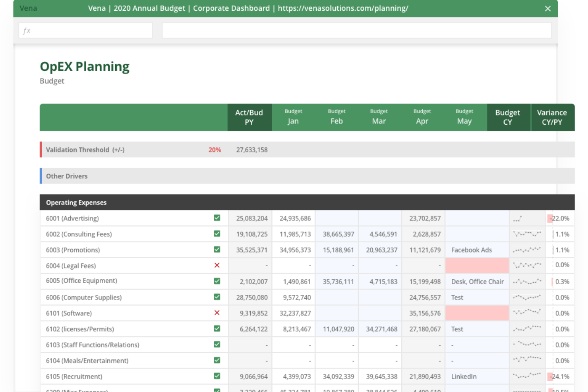The image size is (588, 392).
Task: Toggle the 6001 (Advertising) checkbox
Action: tap(217, 218)
